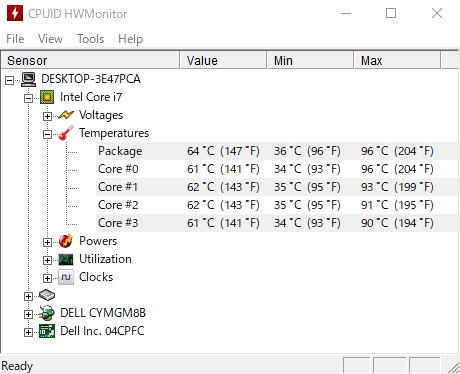Screen dimensions: 460x374
Task: Click the DELL CYMGM8B battery plug icon
Action: coord(47,313)
